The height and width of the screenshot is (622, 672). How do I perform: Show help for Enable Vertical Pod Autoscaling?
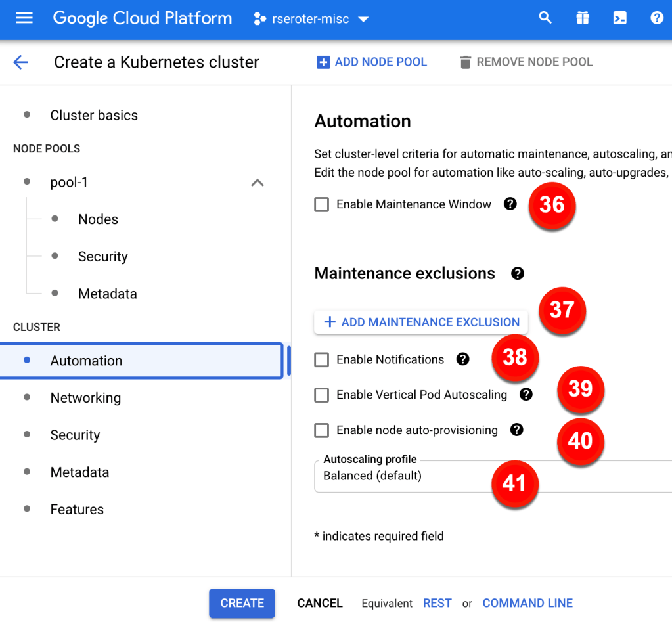click(526, 395)
